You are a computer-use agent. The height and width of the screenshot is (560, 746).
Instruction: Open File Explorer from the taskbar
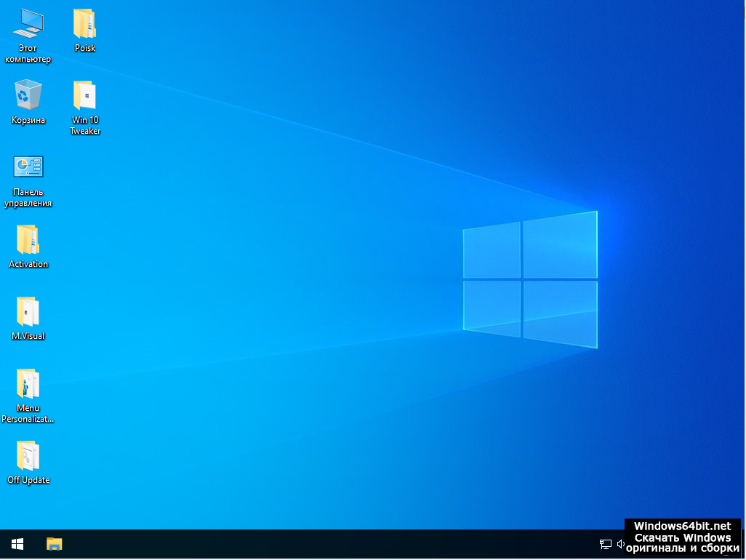tap(55, 544)
